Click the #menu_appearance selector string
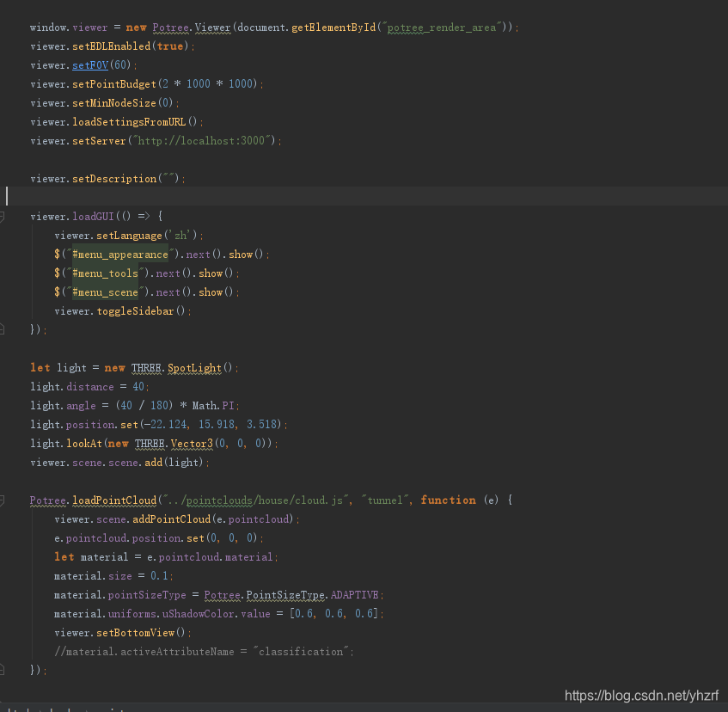 pyautogui.click(x=120, y=255)
